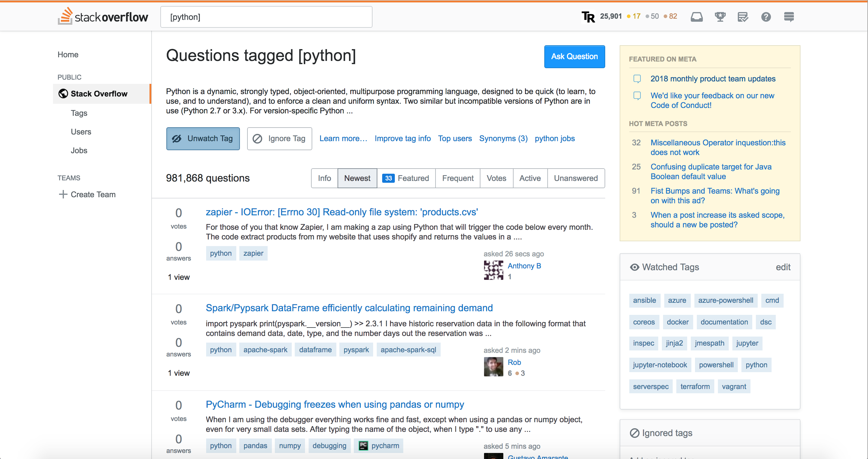Select Stack Overflow in sidebar
This screenshot has width=868, height=459.
(102, 94)
